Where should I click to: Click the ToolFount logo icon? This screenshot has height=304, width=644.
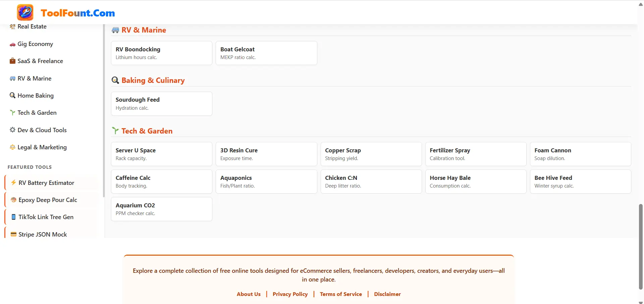(25, 12)
